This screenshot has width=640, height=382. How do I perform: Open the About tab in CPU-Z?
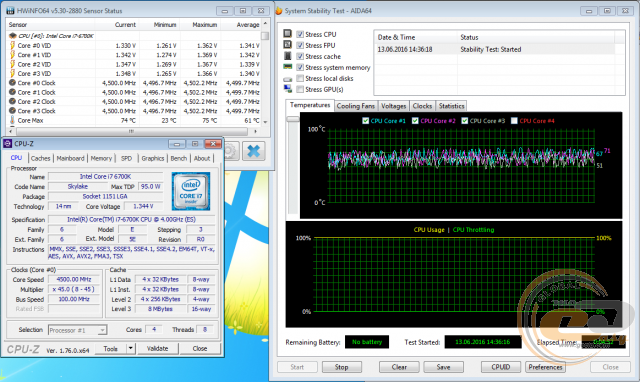202,158
